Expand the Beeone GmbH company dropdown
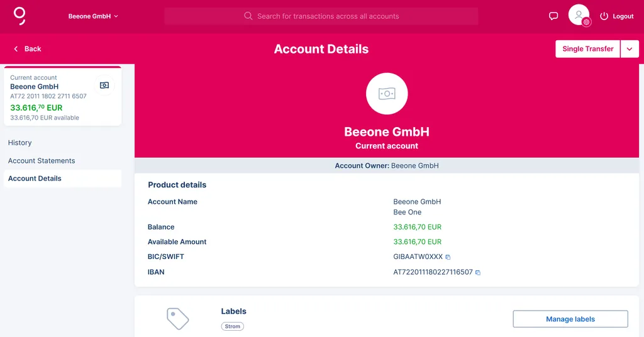Viewport: 644px width, 337px height. [x=93, y=16]
